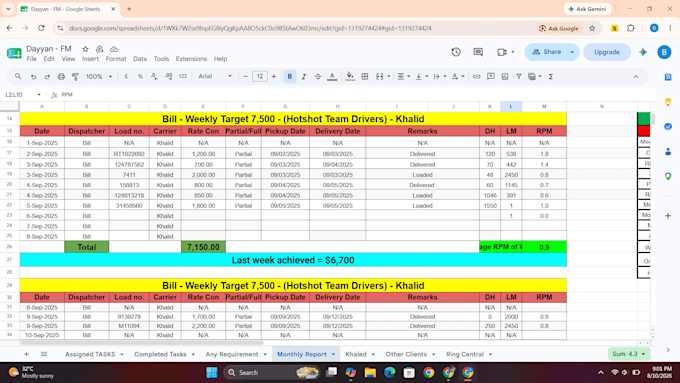Viewport: 680px width, 383px height.
Task: Click the undo icon in toolbar
Action: [x=33, y=76]
